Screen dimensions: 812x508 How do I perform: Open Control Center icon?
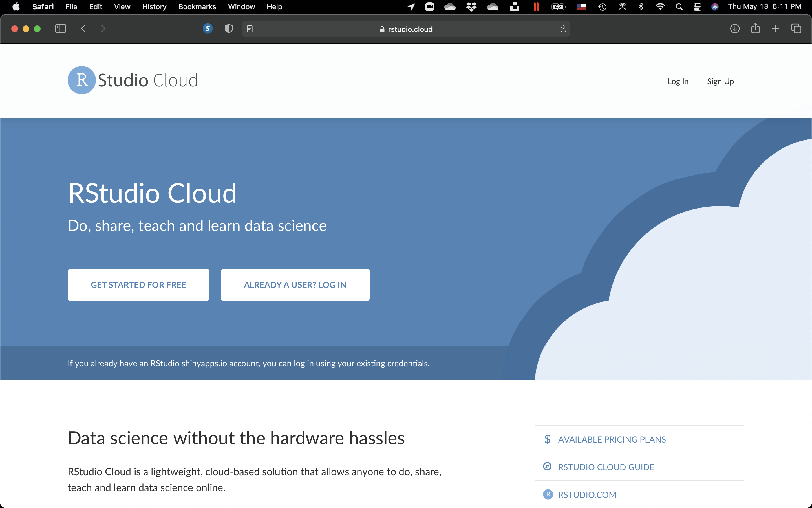(x=697, y=7)
